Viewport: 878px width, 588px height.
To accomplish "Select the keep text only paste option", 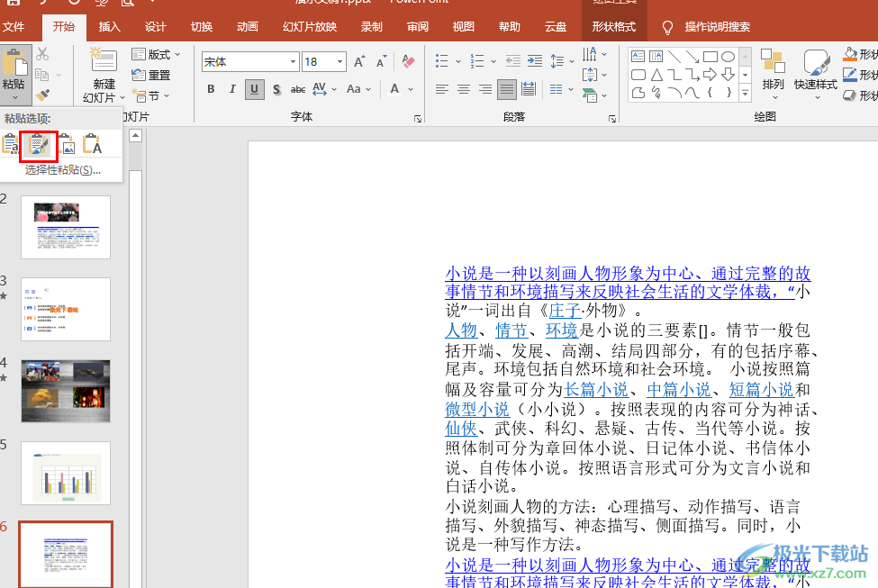I will point(93,145).
